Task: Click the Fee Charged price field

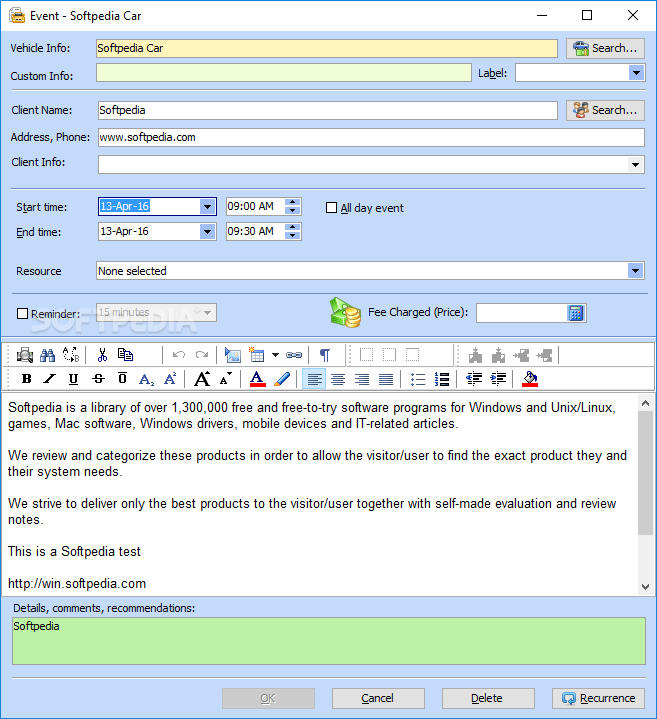Action: (522, 313)
